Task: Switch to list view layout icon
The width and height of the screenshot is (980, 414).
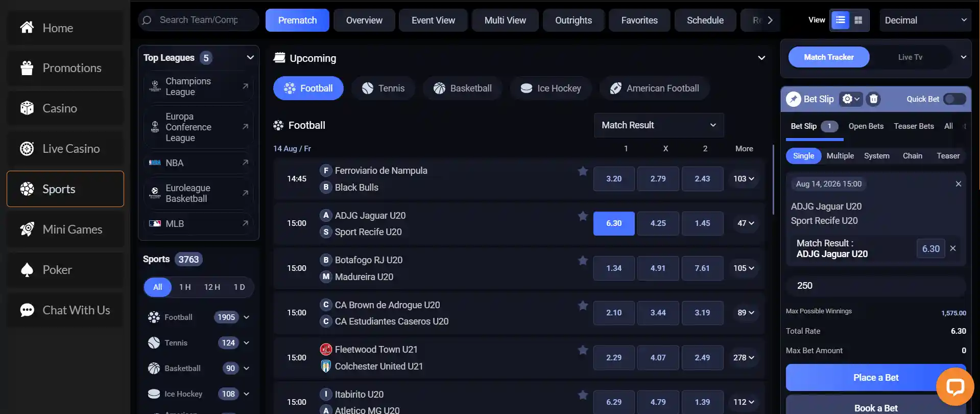Action: click(840, 20)
